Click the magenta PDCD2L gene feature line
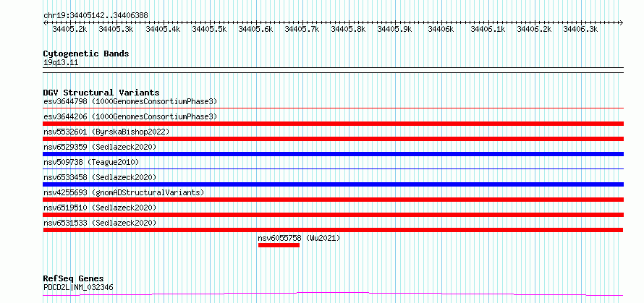Screen dimensions: 644x303 point(334,294)
